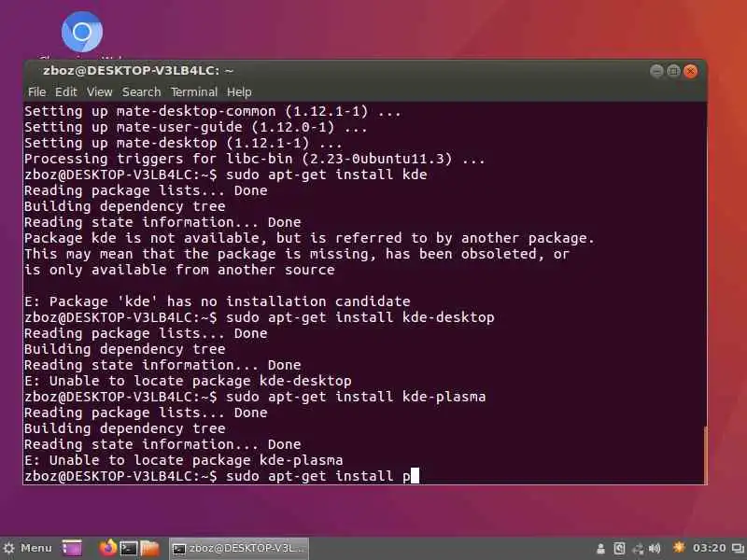Click the line "E: Unable to locate package kde-plasma"
The image size is (747, 560).
point(183,460)
